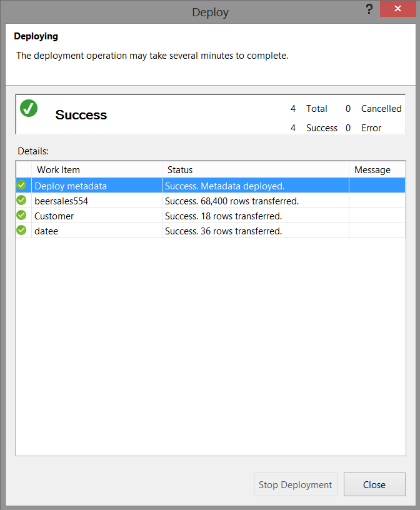The width and height of the screenshot is (420, 510).
Task: Click status 'Success. 18 rows transferred.'
Action: [x=224, y=216]
